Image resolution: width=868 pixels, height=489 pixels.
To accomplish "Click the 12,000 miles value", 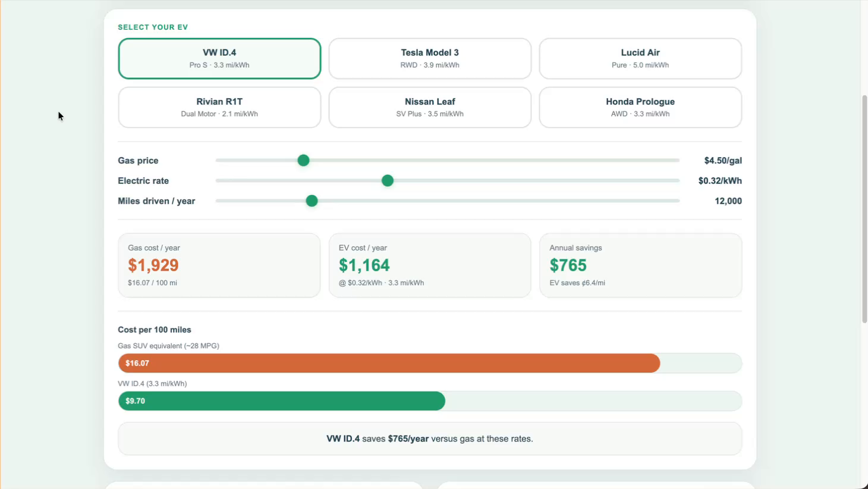I will (x=728, y=201).
